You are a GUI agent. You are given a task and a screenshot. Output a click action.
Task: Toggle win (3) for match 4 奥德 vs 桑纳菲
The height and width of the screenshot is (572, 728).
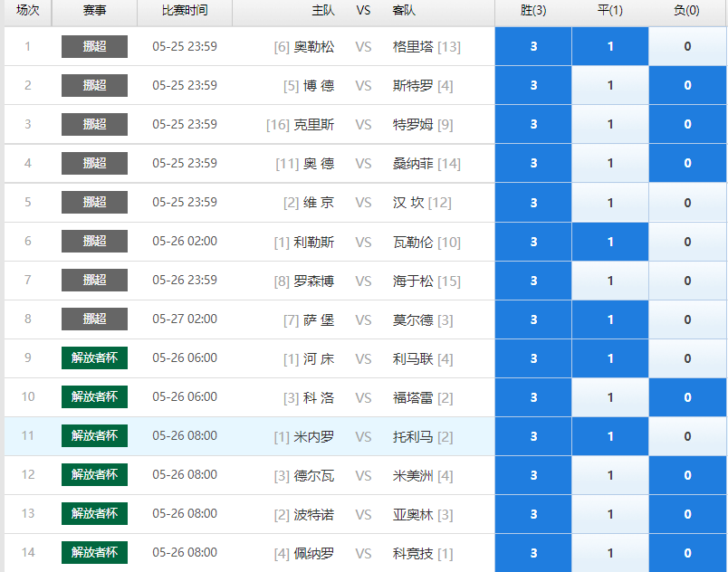click(x=533, y=163)
